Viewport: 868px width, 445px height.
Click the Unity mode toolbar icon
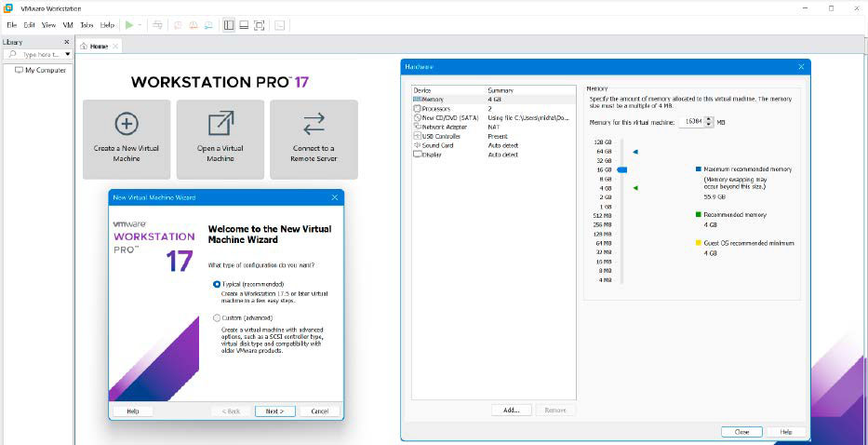pyautogui.click(x=279, y=25)
